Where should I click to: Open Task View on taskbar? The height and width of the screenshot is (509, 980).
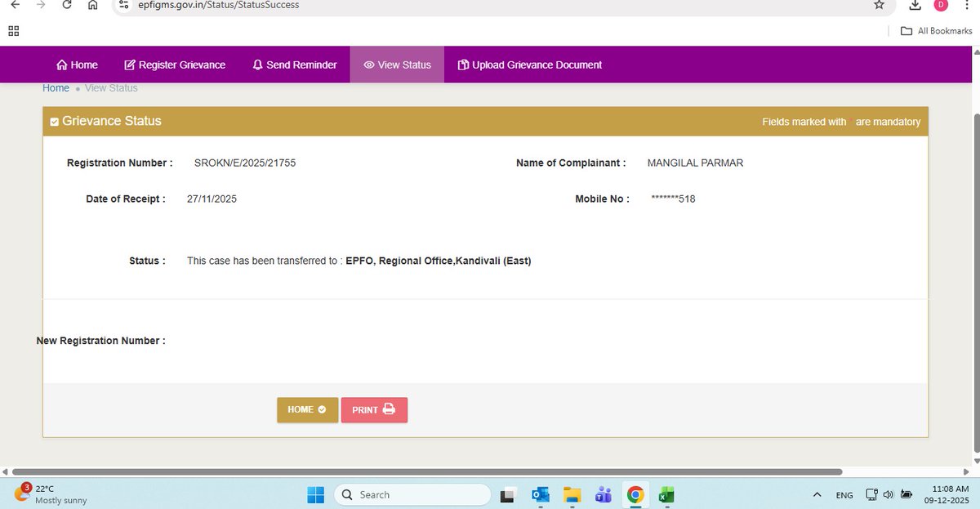510,494
